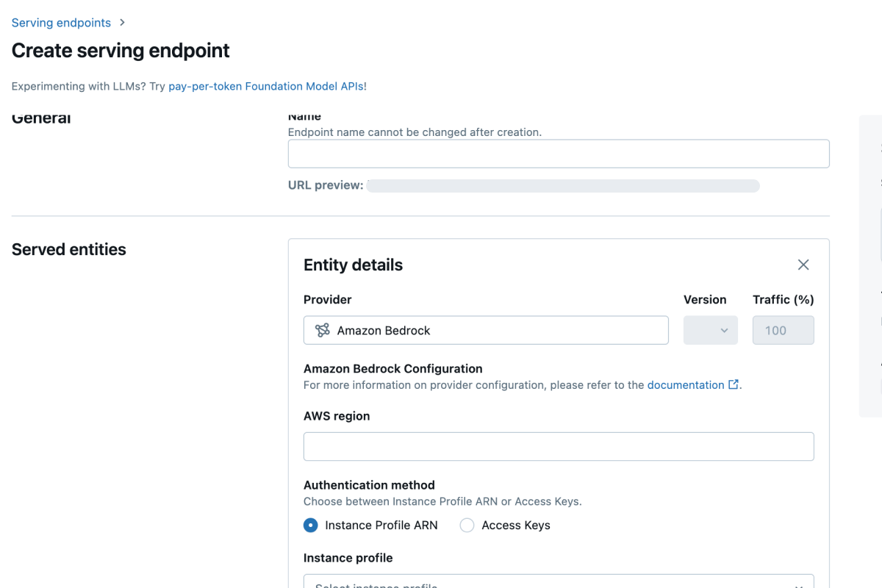
Task: Click the URL preview placeholder bar
Action: [563, 185]
